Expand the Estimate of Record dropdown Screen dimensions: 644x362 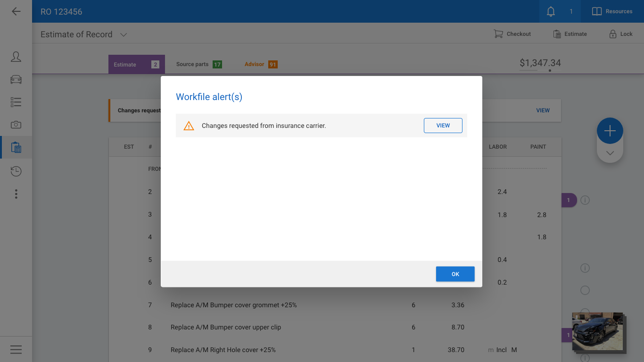pyautogui.click(x=124, y=34)
